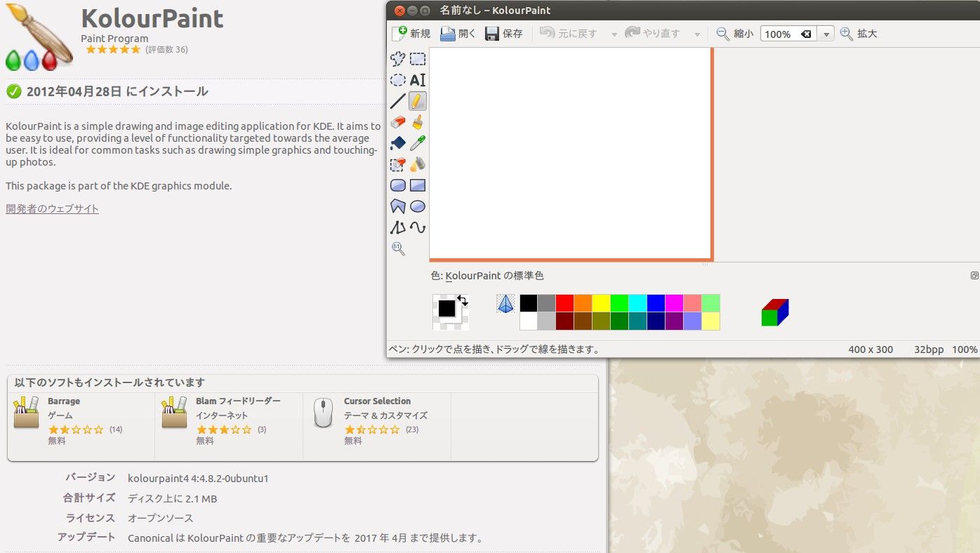Select the Brush tool
The width and height of the screenshot is (980, 553).
(x=418, y=122)
